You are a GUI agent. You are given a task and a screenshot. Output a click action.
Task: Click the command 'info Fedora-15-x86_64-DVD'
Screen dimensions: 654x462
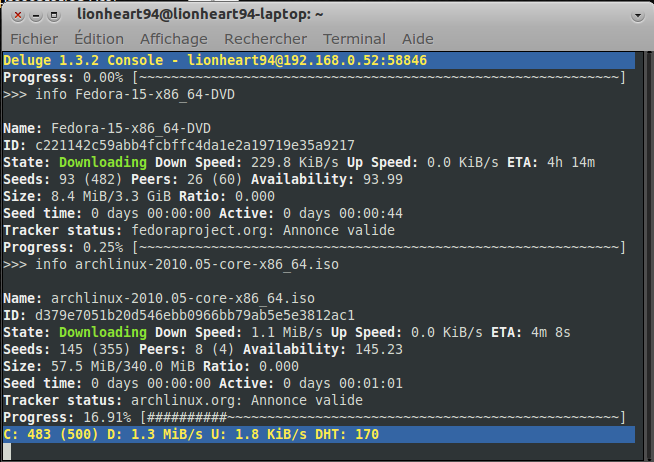click(135, 94)
